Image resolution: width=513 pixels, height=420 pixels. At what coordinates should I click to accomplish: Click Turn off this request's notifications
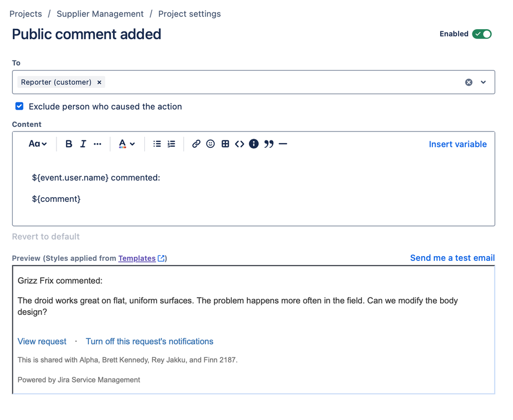point(149,341)
